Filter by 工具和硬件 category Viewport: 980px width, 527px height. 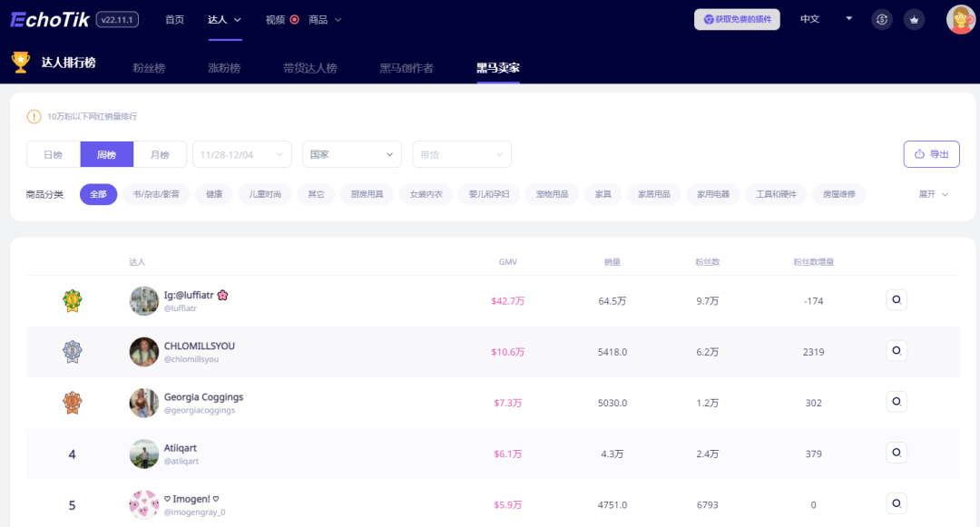coord(776,194)
